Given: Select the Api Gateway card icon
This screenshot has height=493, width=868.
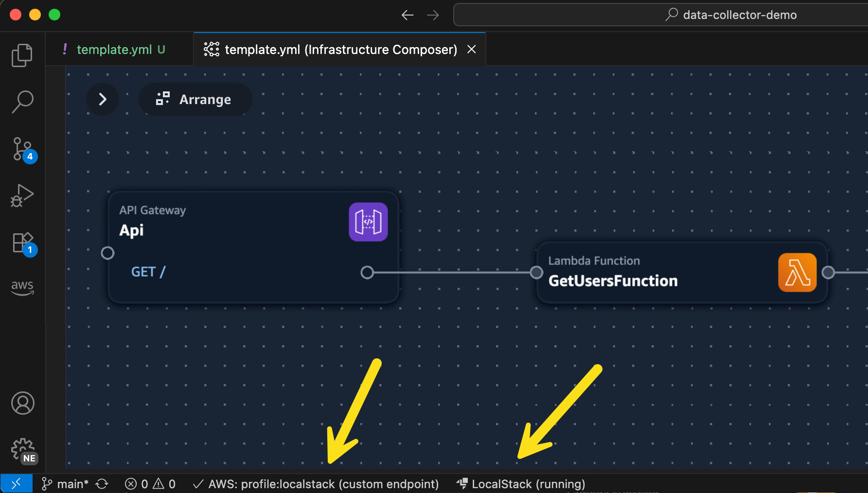Looking at the screenshot, I should pyautogui.click(x=368, y=222).
